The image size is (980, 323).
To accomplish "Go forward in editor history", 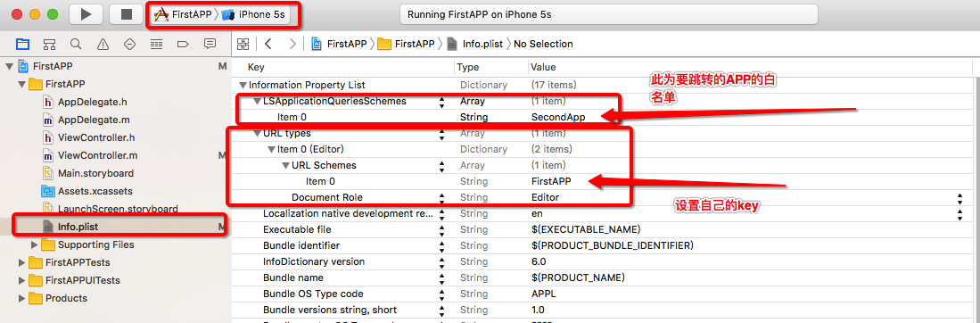I will (292, 44).
